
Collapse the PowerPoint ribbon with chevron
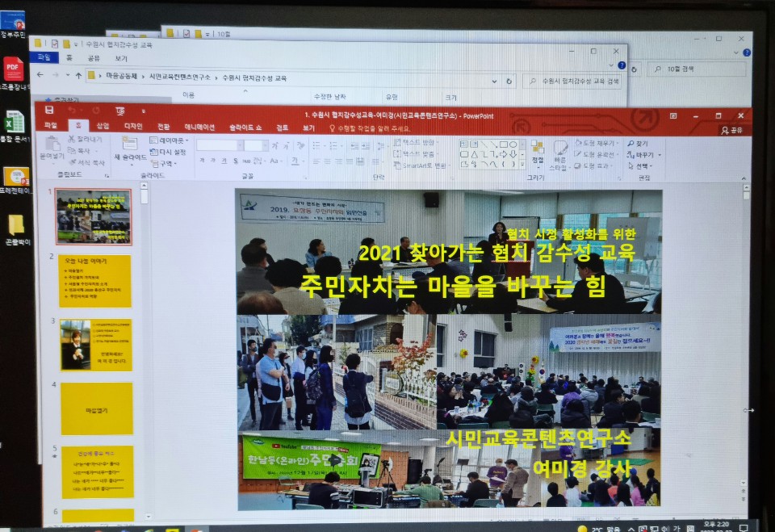pyautogui.click(x=744, y=178)
